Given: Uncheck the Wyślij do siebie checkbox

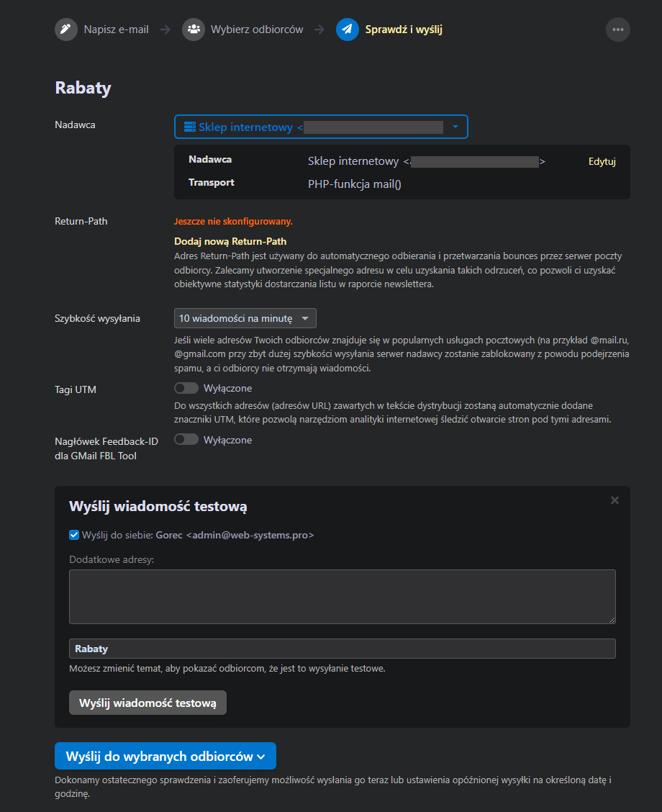Looking at the screenshot, I should (74, 535).
